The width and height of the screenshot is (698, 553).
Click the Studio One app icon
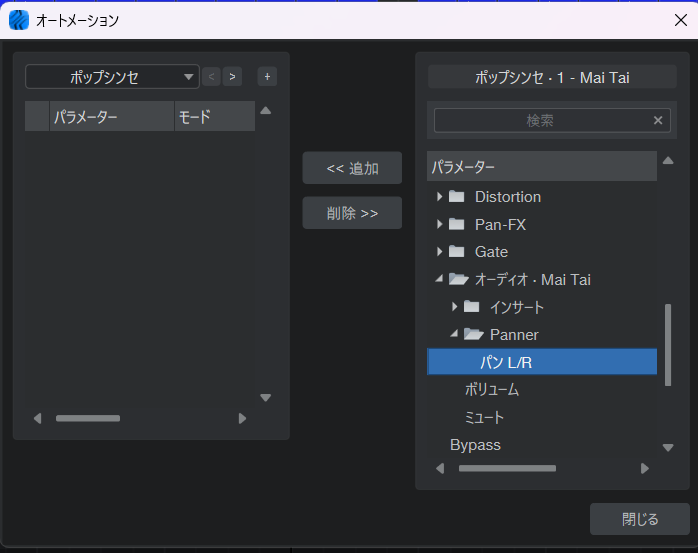pyautogui.click(x=19, y=20)
